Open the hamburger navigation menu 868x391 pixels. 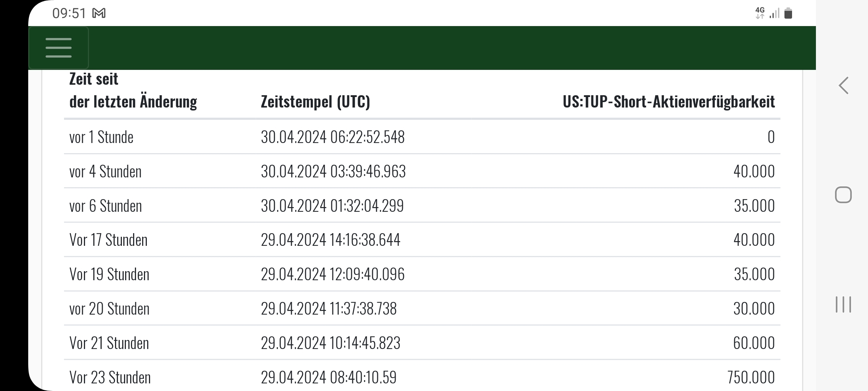(x=58, y=47)
